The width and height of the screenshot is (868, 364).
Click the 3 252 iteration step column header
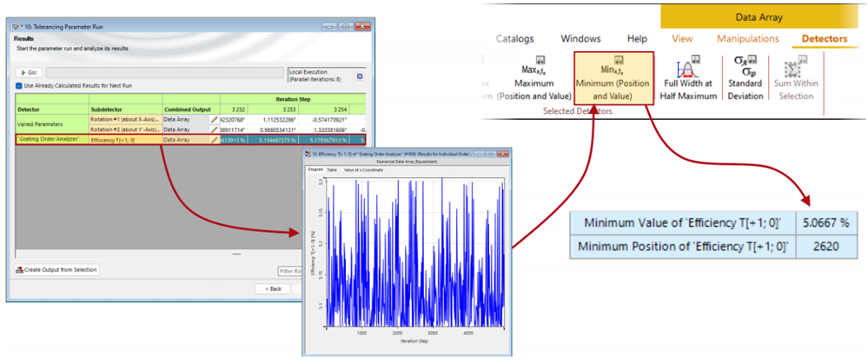(234, 109)
